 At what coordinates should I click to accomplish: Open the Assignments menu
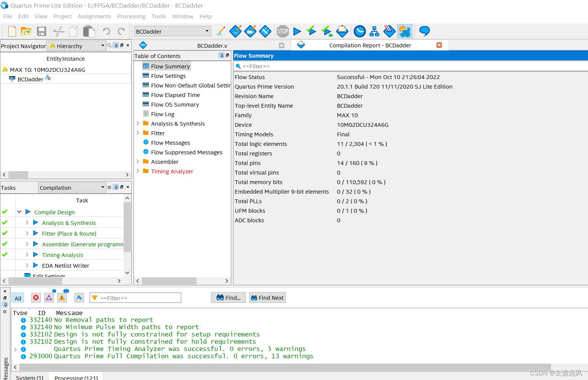pos(94,16)
